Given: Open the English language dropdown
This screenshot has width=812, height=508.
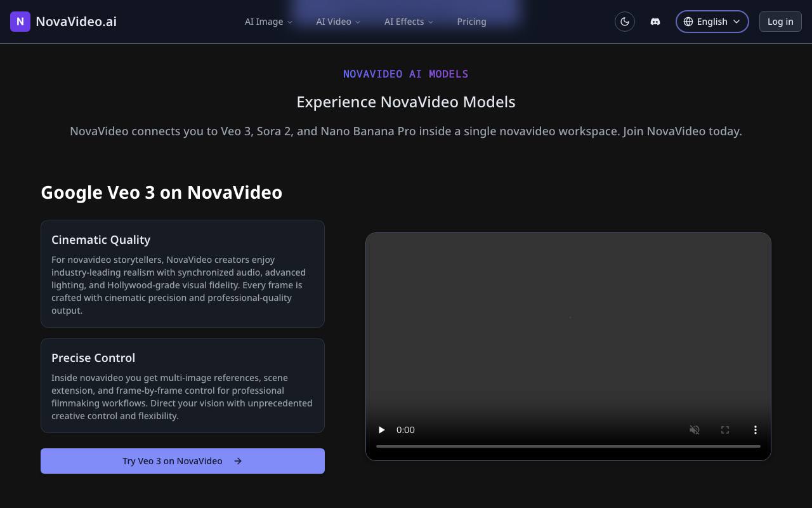Looking at the screenshot, I should pos(712,22).
